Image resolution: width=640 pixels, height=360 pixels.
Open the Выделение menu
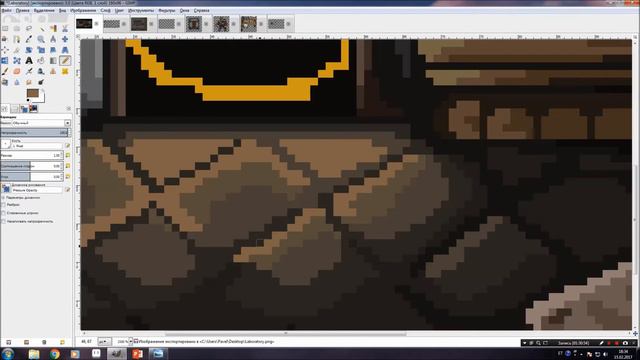[44, 10]
